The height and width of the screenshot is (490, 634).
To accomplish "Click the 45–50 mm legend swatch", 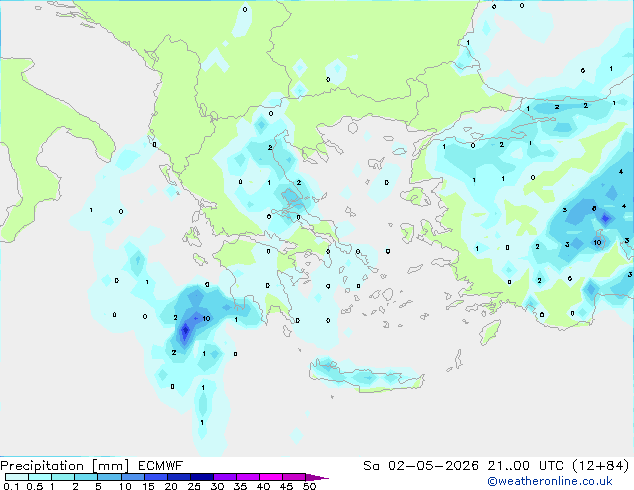I will [294, 477].
